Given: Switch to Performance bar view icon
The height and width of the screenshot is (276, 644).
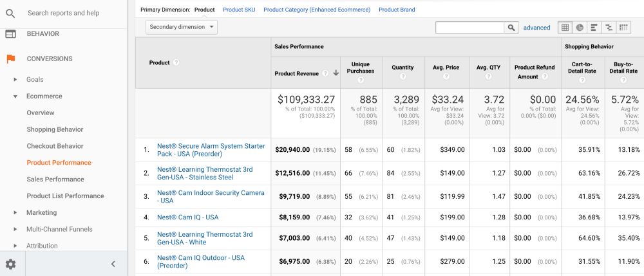Looking at the screenshot, I should (594, 28).
